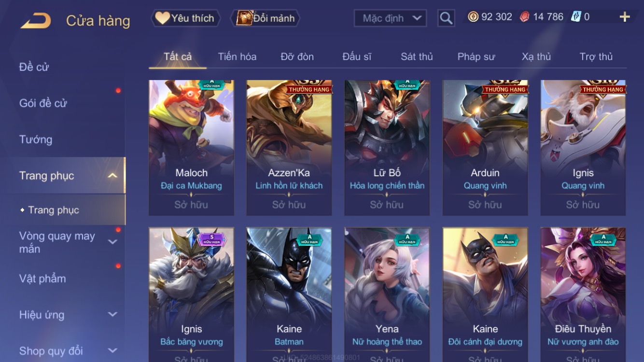Tap the plus icon to add currency
The image size is (644, 362).
[x=625, y=17]
